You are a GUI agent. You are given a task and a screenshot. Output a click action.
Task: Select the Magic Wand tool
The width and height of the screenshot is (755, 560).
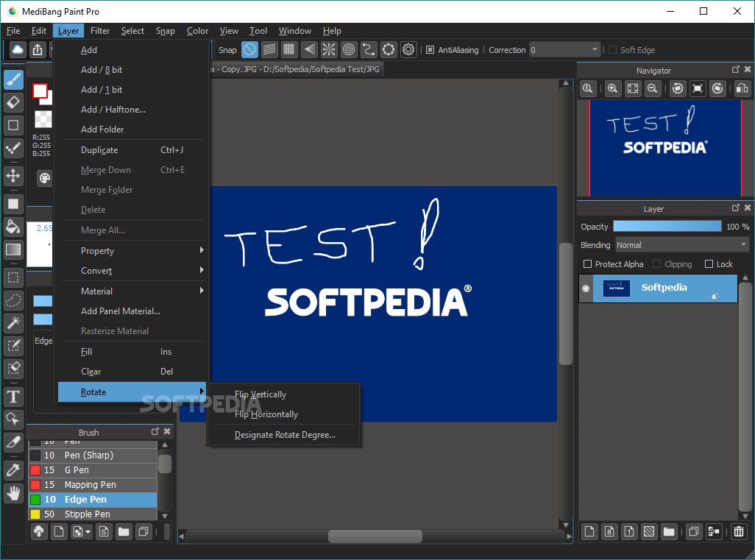pyautogui.click(x=13, y=323)
